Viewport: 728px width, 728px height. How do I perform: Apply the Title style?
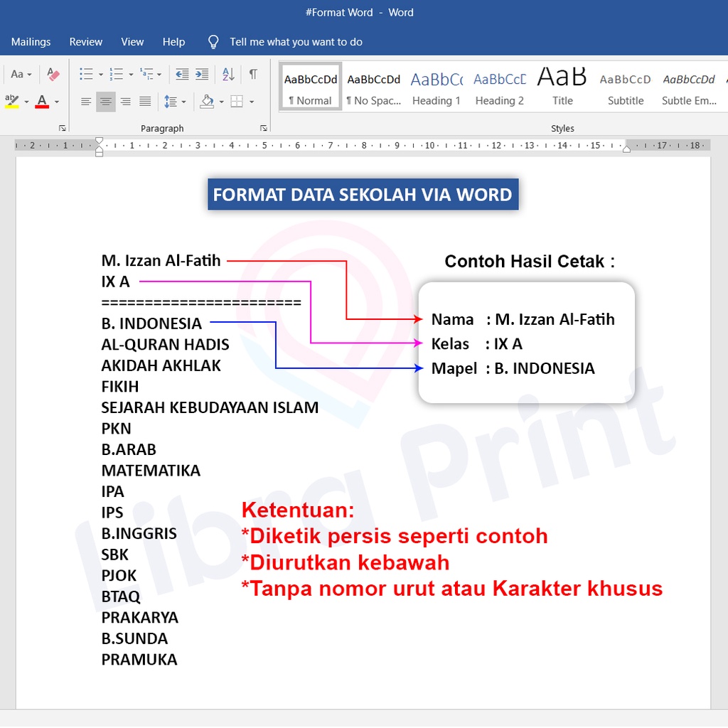[562, 87]
